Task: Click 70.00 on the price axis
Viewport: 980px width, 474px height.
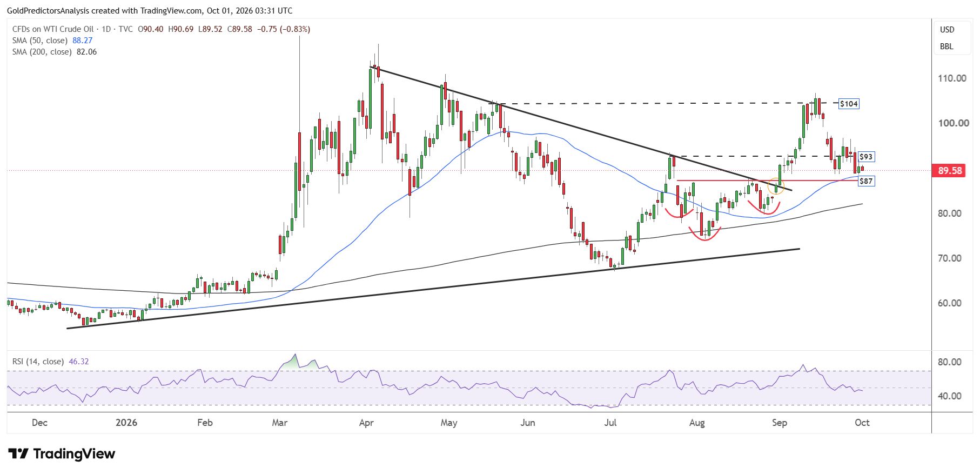Action: pyautogui.click(x=950, y=258)
